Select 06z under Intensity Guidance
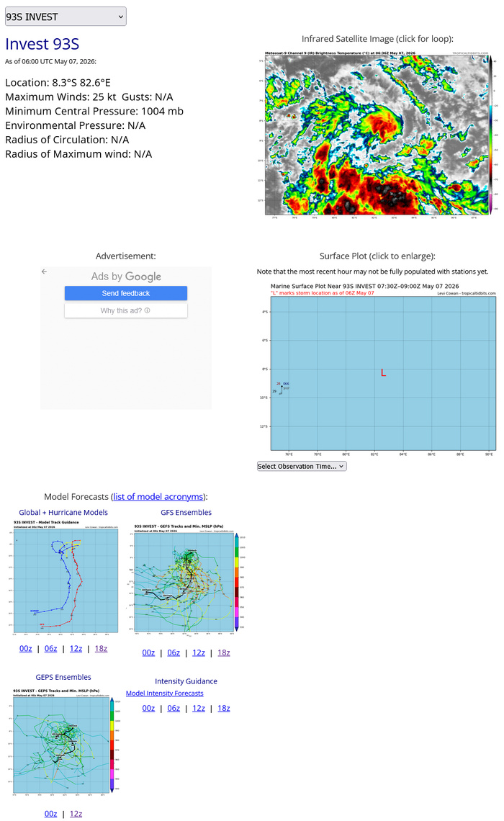 pyautogui.click(x=174, y=708)
